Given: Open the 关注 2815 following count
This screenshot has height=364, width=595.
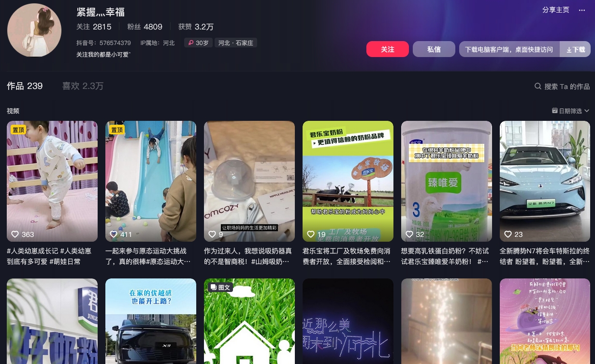Looking at the screenshot, I should (94, 27).
